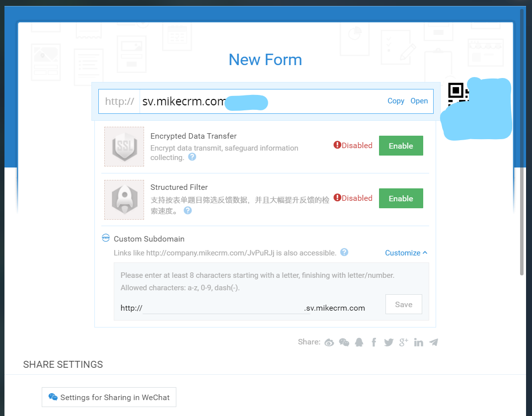Save the custom subdomain

point(404,304)
